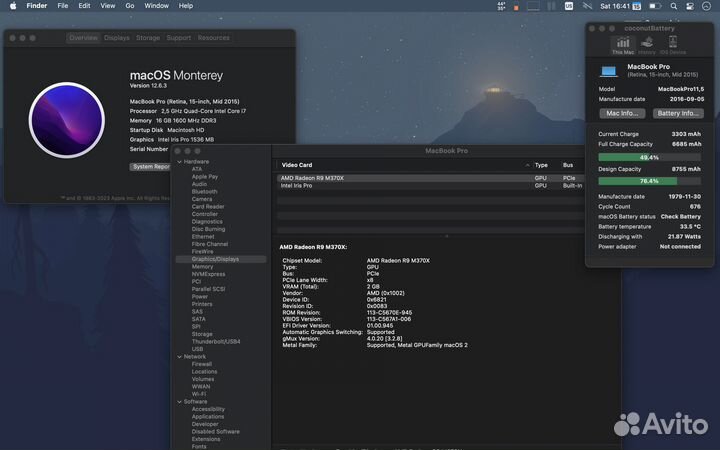Screen dimensions: 720x450
Task: Select Graphics/Displays in the sidebar
Action: tap(221, 259)
